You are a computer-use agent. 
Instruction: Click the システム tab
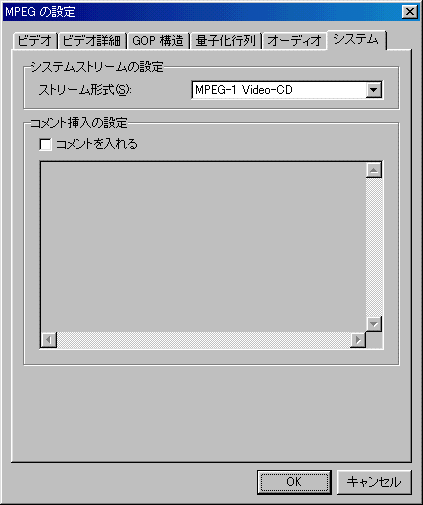point(356,40)
